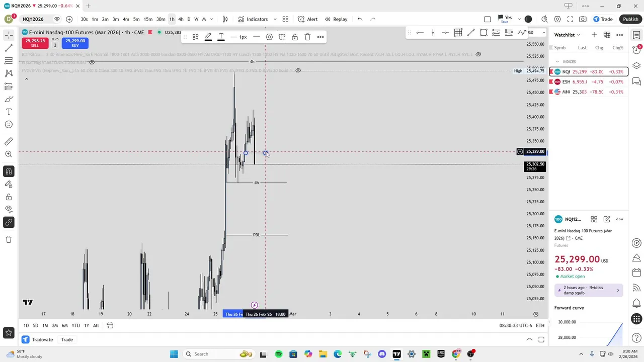Toggle stay in drawing mode
The width and height of the screenshot is (644, 362).
[x=9, y=185]
